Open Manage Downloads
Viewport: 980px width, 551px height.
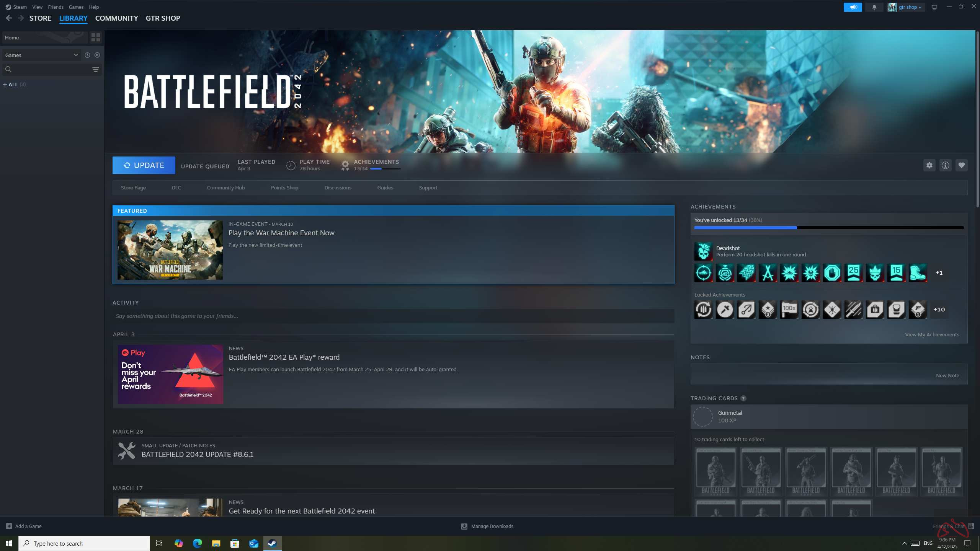point(487,526)
